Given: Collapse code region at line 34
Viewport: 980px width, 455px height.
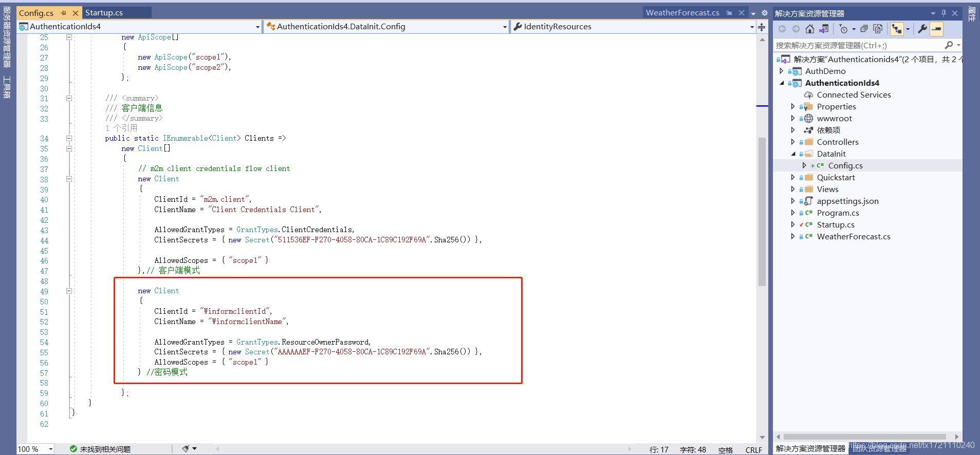Looking at the screenshot, I should pyautogui.click(x=69, y=138).
